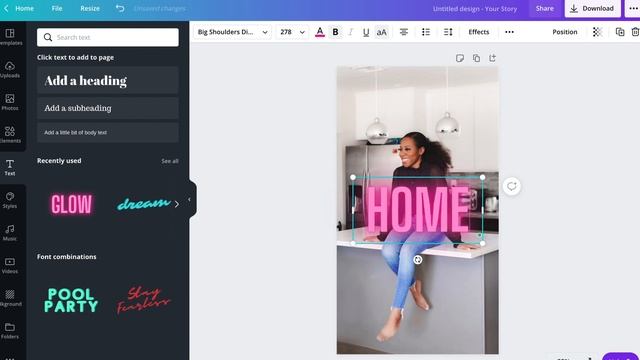This screenshot has height=360, width=640.
Task: Click the undo arrow icon
Action: click(120, 8)
